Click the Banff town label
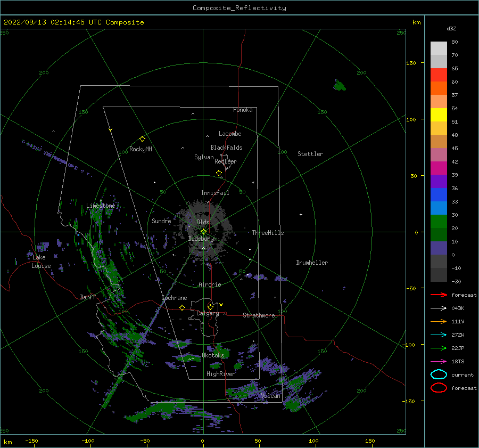Viewport: 479px width, 448px height. click(x=88, y=297)
